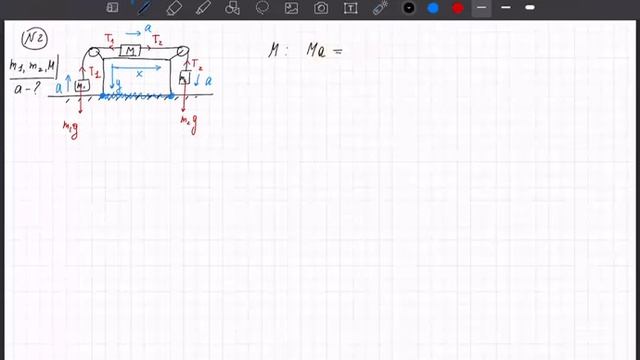This screenshot has width=640, height=360.
Task: Select the thinnest stroke width
Action: pyautogui.click(x=482, y=8)
